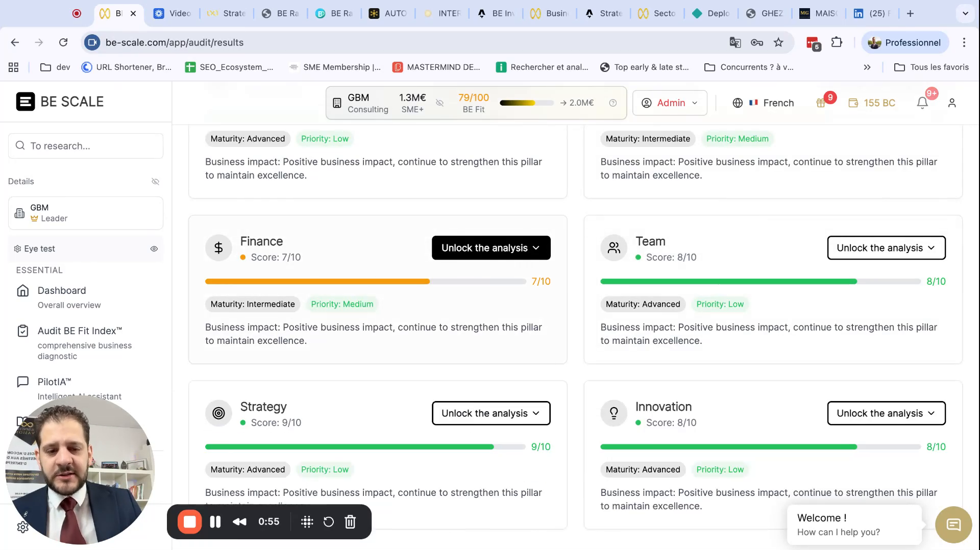Open the chat support bubble
Image resolution: width=980 pixels, height=550 pixels.
(x=952, y=524)
